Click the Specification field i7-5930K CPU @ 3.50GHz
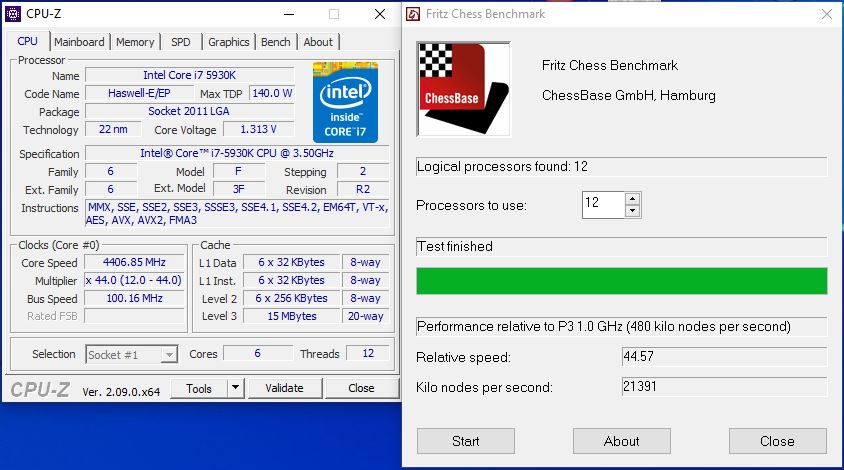844x470 pixels. (x=237, y=153)
